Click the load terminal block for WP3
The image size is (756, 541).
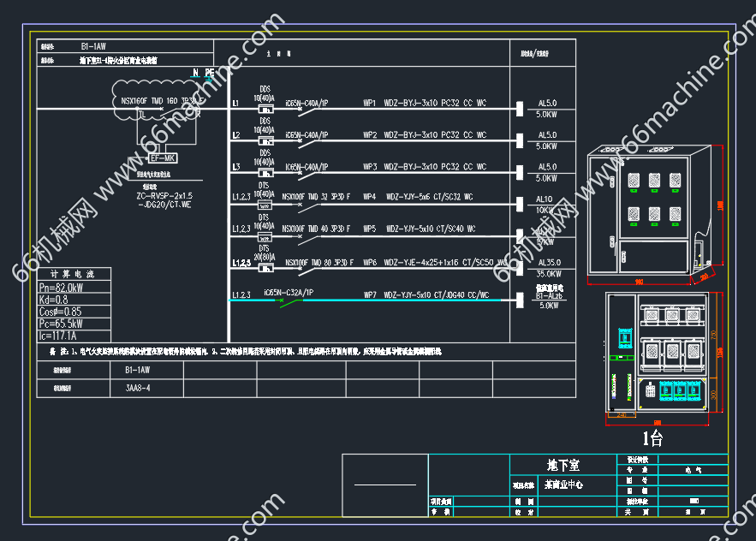click(x=520, y=172)
